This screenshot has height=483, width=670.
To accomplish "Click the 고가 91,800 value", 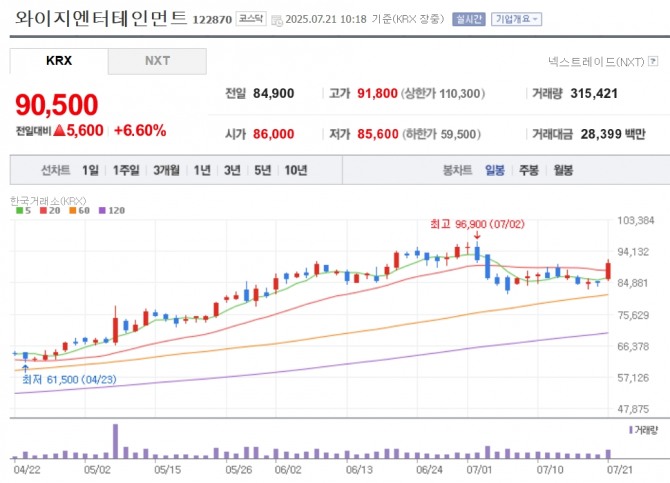I will pyautogui.click(x=377, y=93).
